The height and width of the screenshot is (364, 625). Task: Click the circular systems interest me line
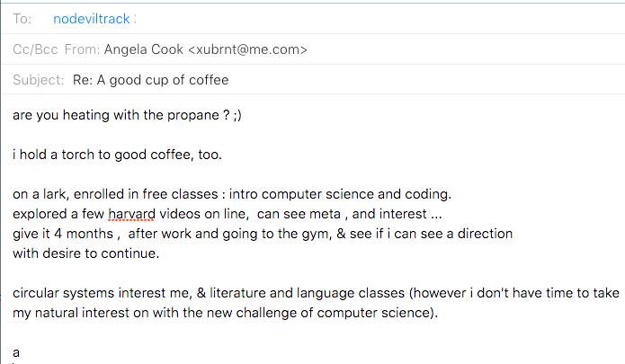pyautogui.click(x=316, y=293)
